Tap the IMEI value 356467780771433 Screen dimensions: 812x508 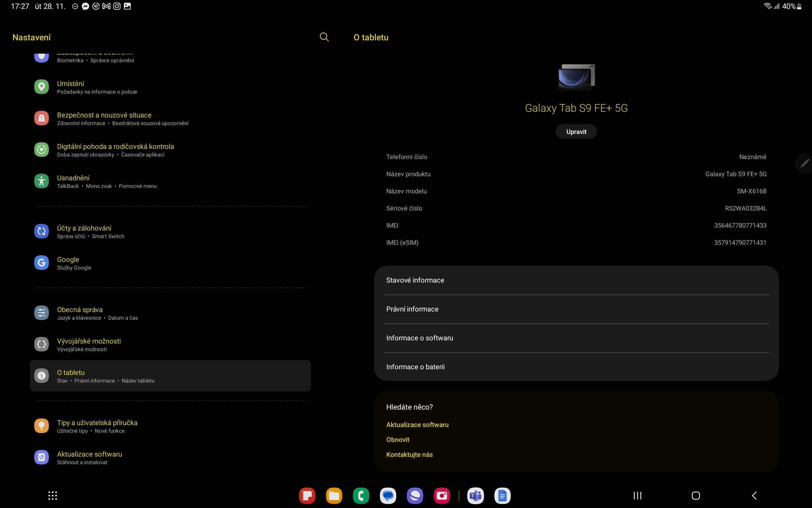click(x=740, y=225)
